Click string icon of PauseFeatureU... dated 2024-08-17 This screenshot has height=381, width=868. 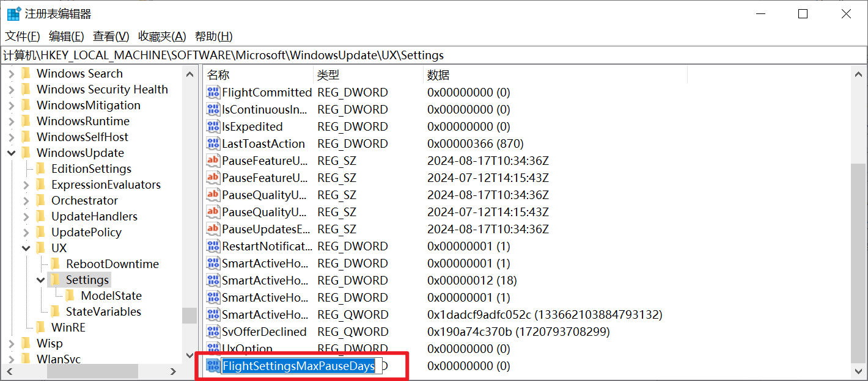[x=213, y=161]
